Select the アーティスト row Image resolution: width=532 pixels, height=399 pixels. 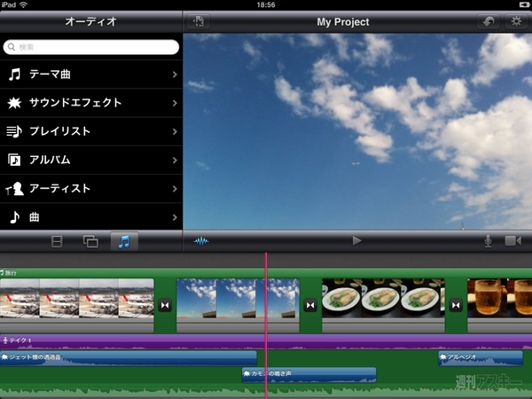pyautogui.click(x=91, y=188)
